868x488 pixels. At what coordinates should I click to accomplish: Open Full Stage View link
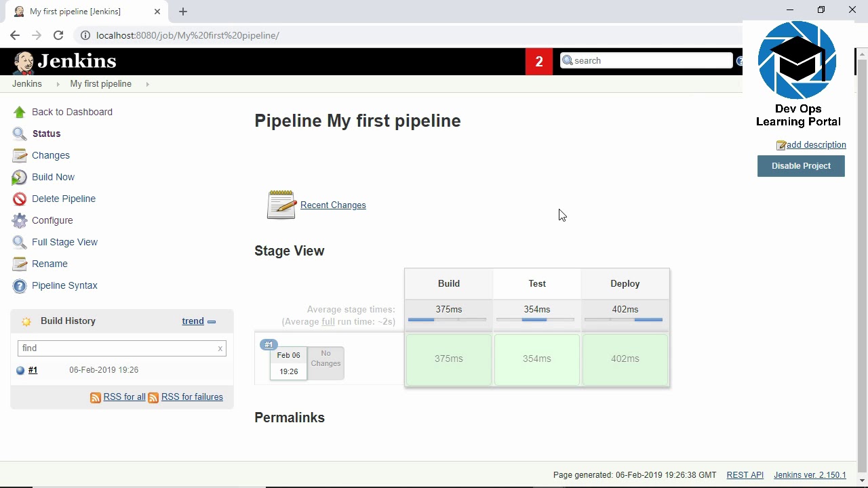click(64, 242)
